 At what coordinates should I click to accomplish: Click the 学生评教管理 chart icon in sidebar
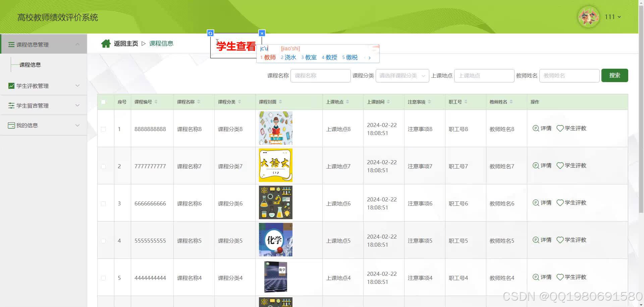click(x=11, y=86)
